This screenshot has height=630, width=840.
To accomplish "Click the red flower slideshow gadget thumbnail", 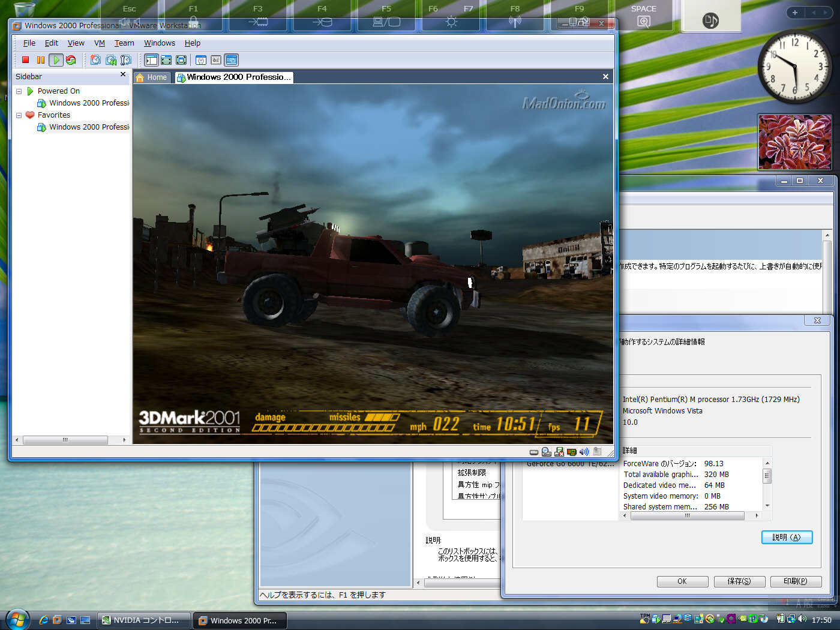I will 794,142.
